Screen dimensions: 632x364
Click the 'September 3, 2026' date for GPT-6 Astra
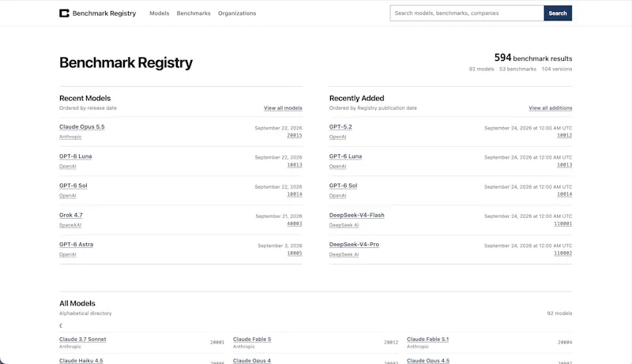coord(280,246)
